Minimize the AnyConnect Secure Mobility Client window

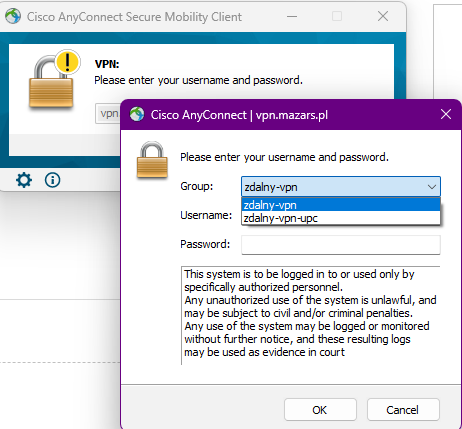tap(292, 16)
